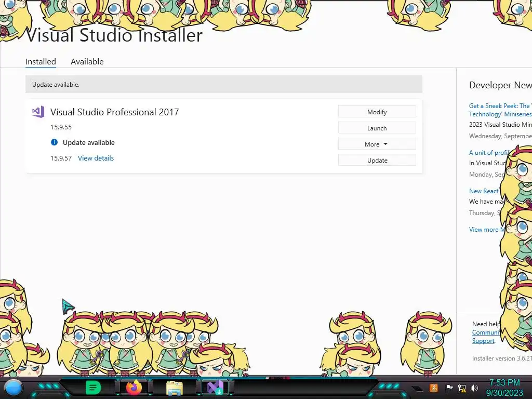The width and height of the screenshot is (532, 399).
Task: Open the Start orb on the taskbar
Action: 14,388
